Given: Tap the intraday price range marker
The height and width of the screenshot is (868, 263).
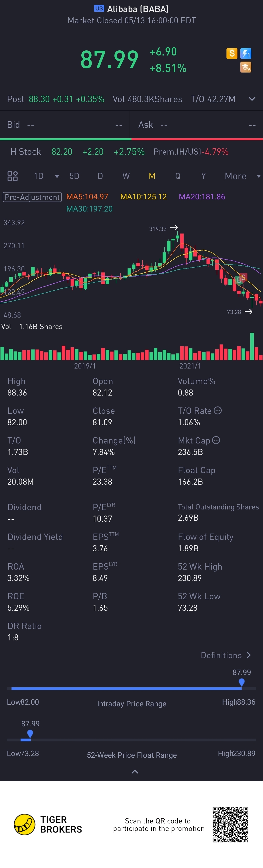Looking at the screenshot, I should pyautogui.click(x=241, y=682).
